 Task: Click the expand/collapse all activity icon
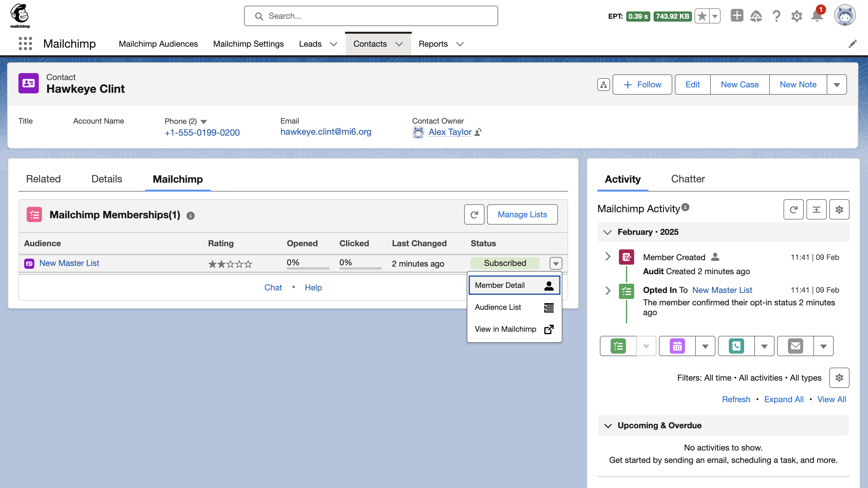tap(816, 210)
